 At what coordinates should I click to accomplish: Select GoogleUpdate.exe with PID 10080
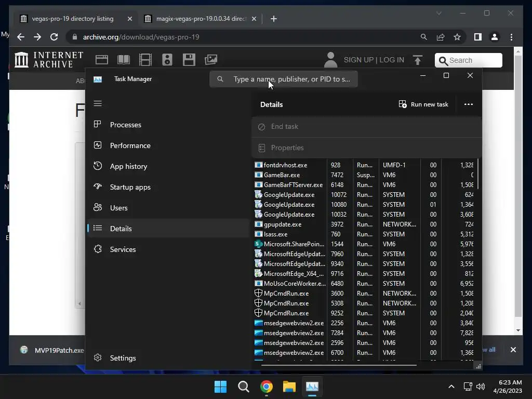pos(364,204)
